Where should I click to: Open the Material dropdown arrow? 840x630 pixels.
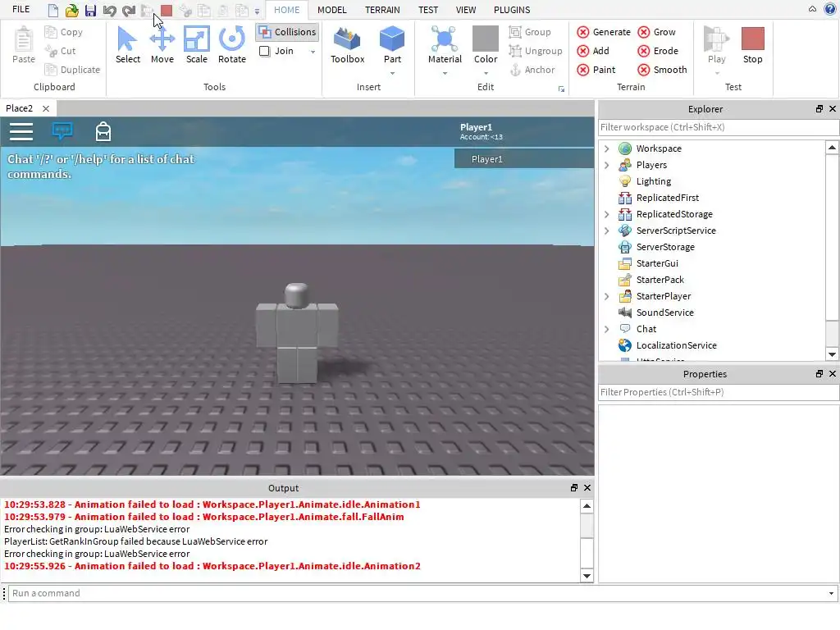click(445, 73)
